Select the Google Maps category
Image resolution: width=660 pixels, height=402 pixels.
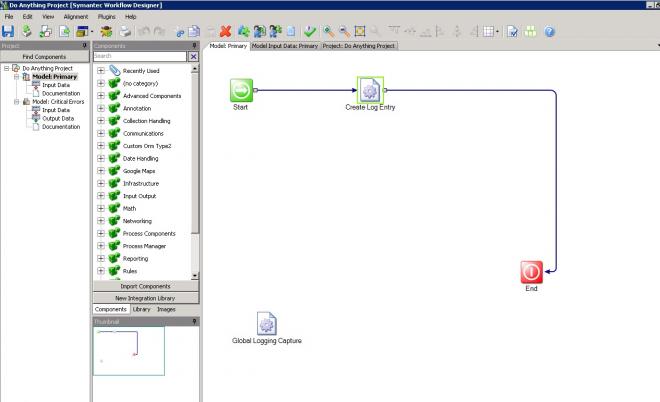tap(139, 171)
